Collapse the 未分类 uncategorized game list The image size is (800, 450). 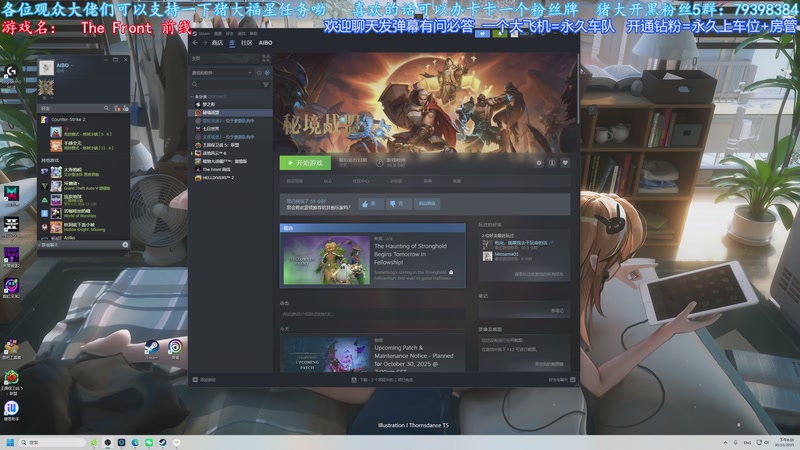tap(193, 96)
